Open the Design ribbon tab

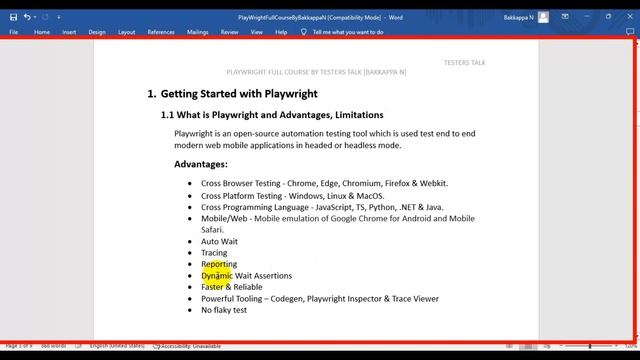click(x=97, y=32)
